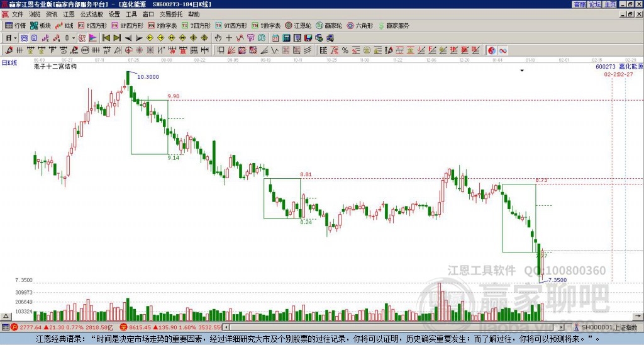644x345 pixels.
Task: Open the 行情 quotes view
Action: pyautogui.click(x=16, y=25)
